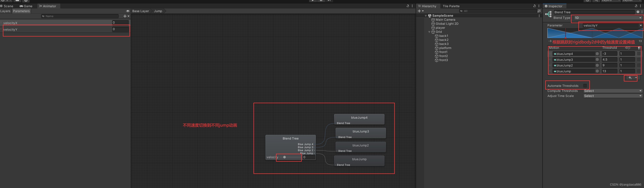Collapse the SampleScene tree
644x188 pixels.
click(426, 16)
